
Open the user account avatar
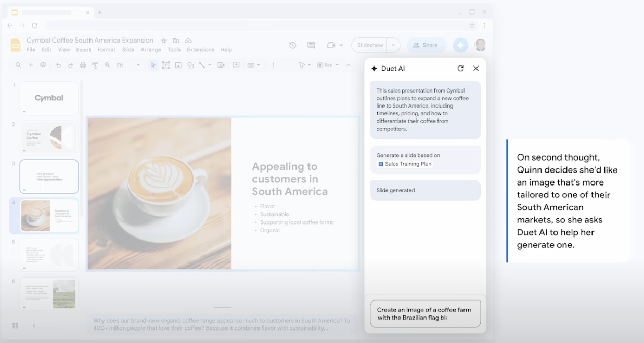(480, 45)
